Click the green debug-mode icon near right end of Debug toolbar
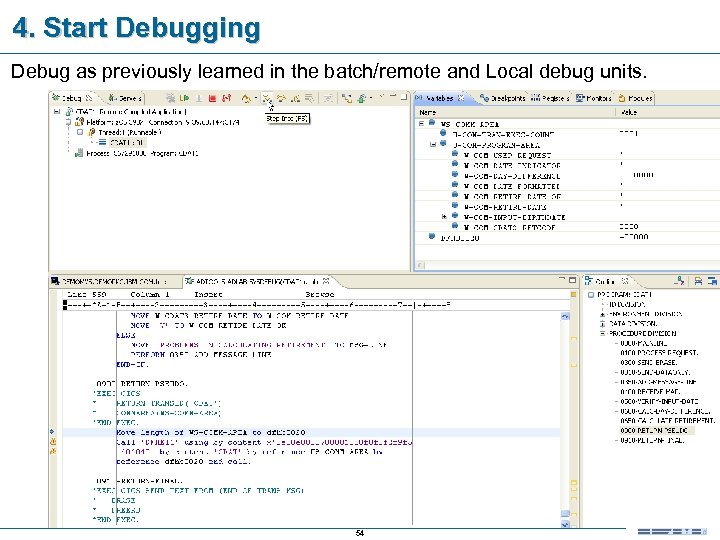Screen dimensions: 720x540 (362, 98)
